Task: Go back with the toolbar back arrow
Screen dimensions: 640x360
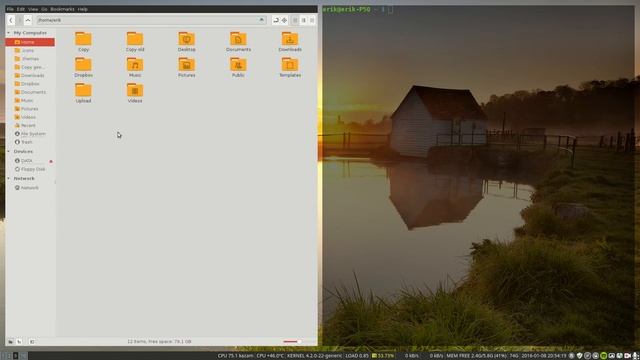Action: pyautogui.click(x=11, y=20)
